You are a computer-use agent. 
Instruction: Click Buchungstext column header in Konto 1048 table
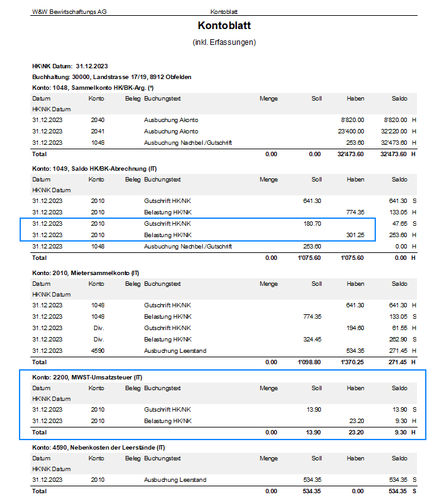tap(162, 99)
